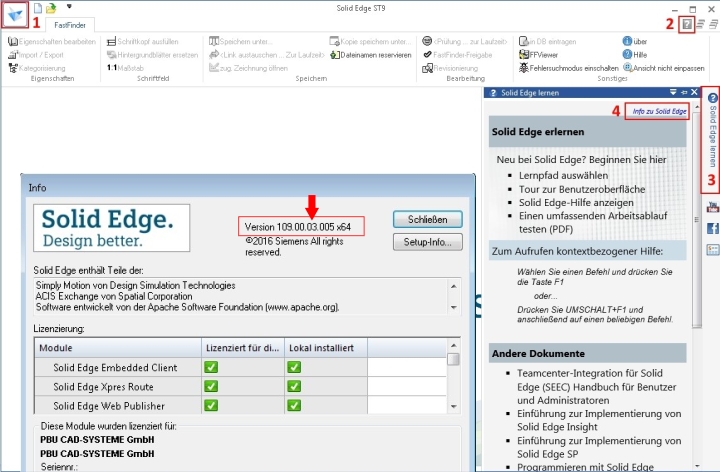The width and height of the screenshot is (720, 472).
Task: Open Einführung zur Implementierung von Solid Edge Insight
Action: [x=599, y=420]
